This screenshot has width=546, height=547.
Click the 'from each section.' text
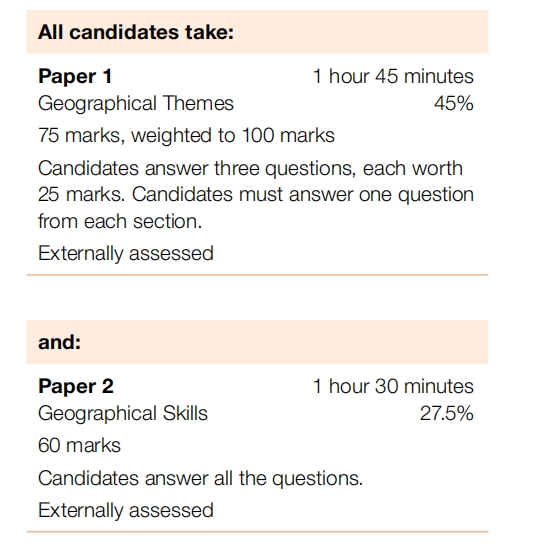pyautogui.click(x=120, y=221)
